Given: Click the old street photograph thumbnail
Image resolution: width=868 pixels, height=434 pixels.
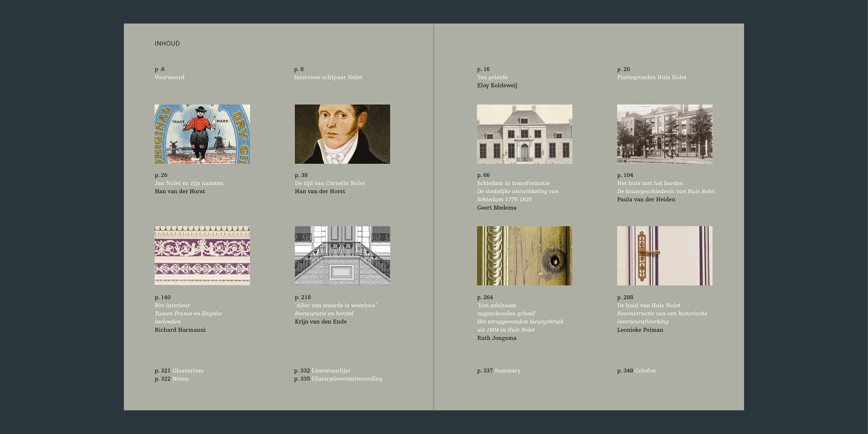Looking at the screenshot, I should coord(665,134).
